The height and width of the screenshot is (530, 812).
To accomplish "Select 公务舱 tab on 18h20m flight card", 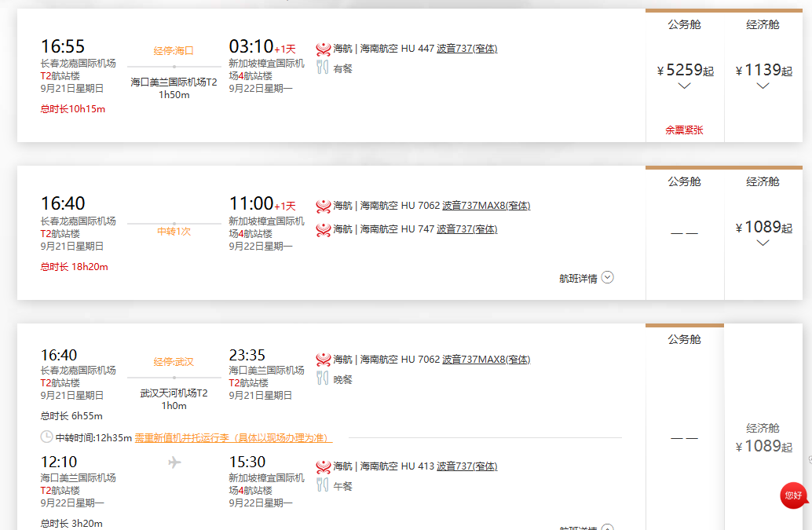I will click(684, 181).
